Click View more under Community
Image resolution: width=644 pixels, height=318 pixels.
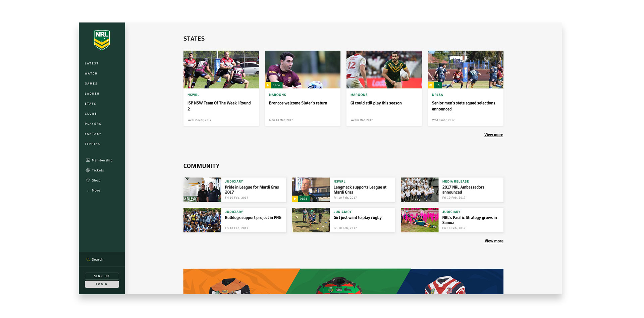494,241
